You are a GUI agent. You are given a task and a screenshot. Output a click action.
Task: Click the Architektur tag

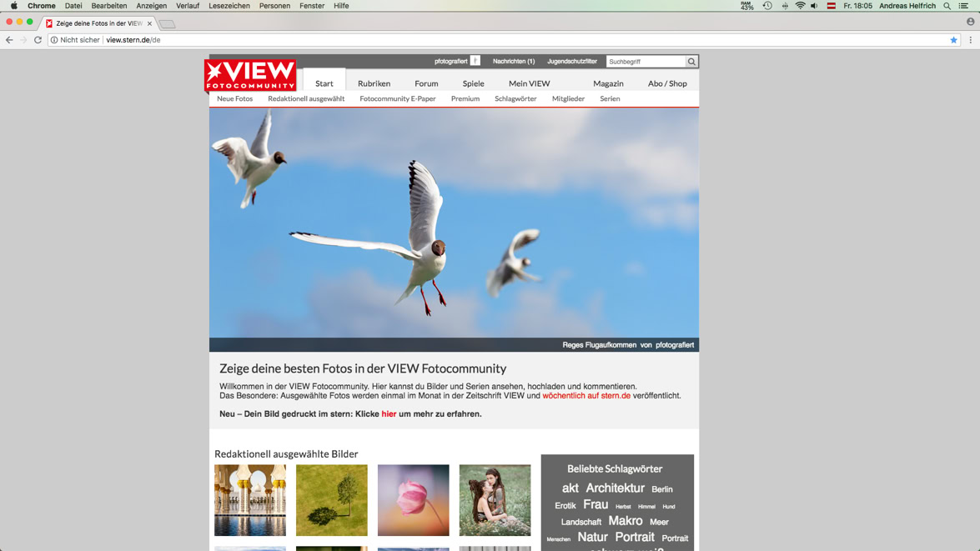(x=615, y=488)
